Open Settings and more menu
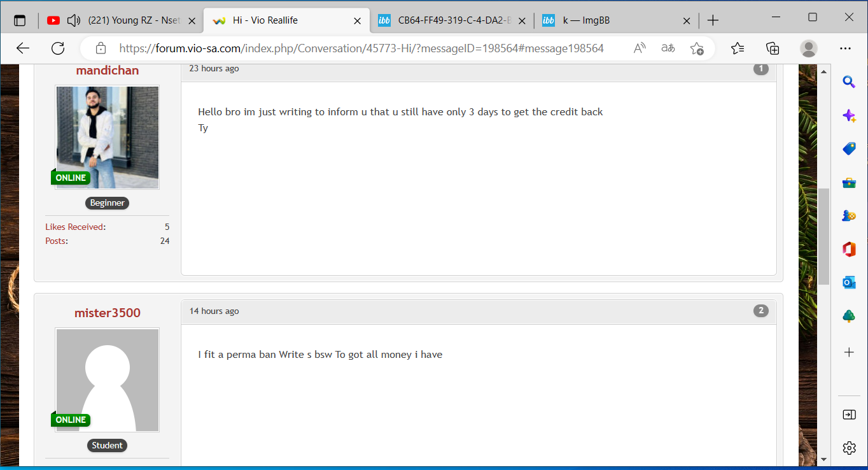Screen dimensions: 868x470 [845, 48]
